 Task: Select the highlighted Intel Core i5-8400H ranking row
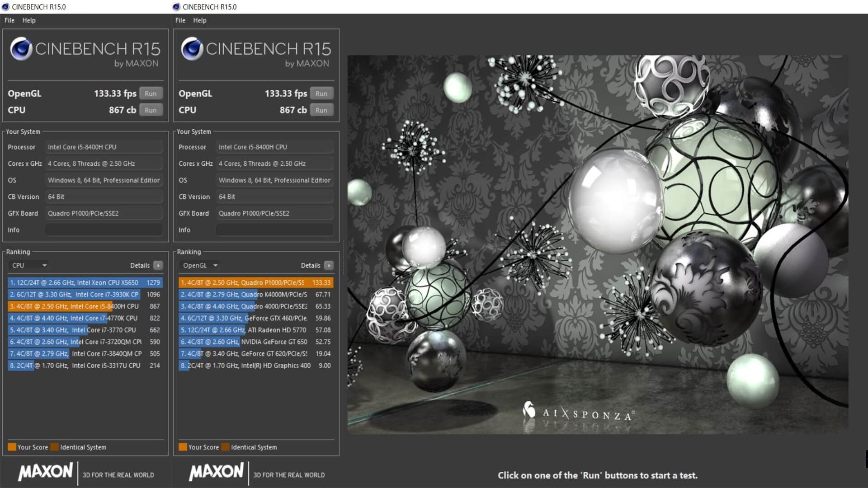(x=85, y=306)
